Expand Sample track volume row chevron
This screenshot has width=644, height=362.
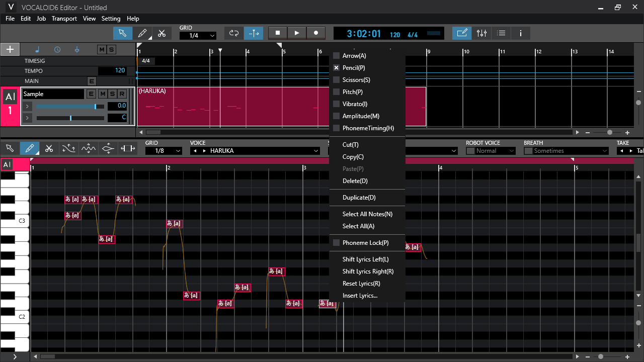coord(27,107)
